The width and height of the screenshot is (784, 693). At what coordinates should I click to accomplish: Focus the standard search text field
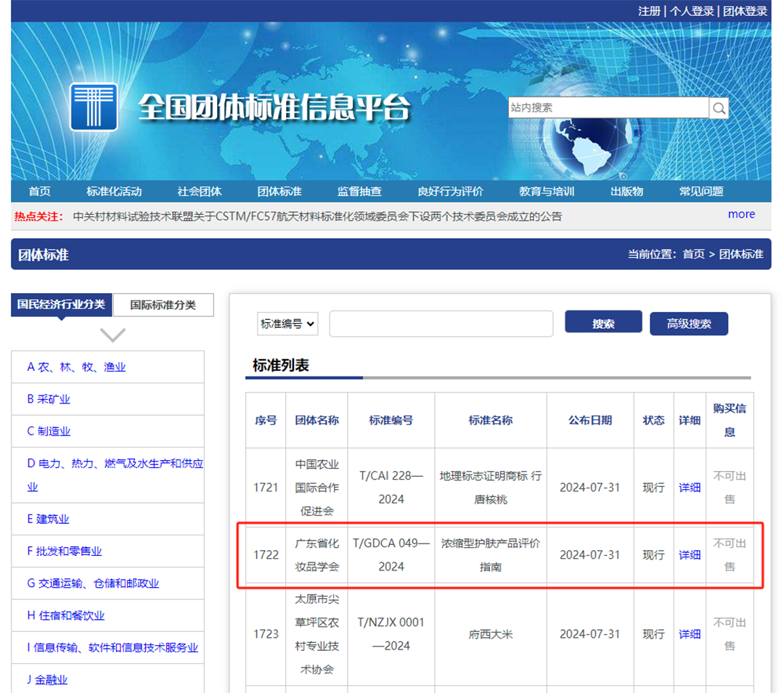click(441, 324)
